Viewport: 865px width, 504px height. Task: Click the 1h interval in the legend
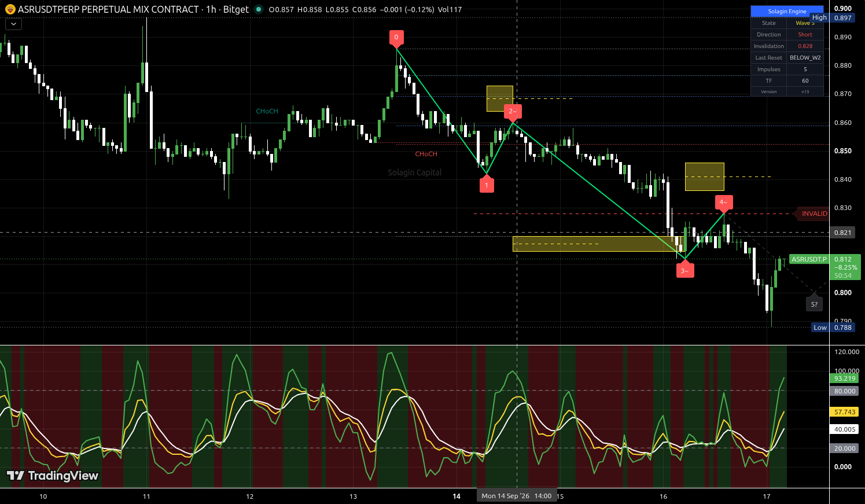[x=211, y=9]
